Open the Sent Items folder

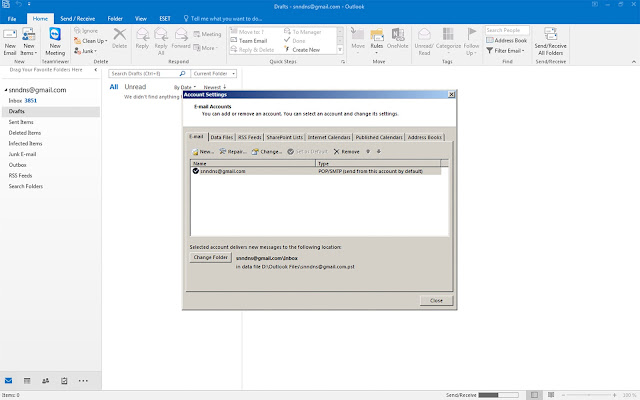[x=21, y=122]
